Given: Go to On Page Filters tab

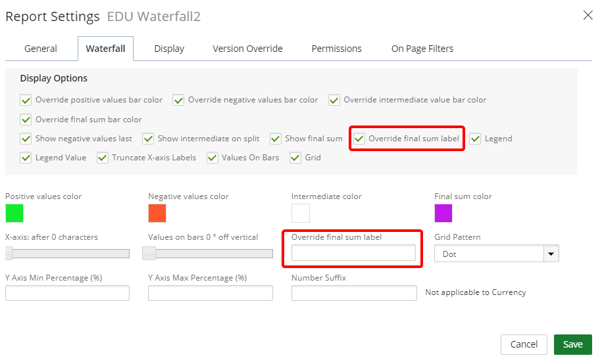Looking at the screenshot, I should click(422, 49).
